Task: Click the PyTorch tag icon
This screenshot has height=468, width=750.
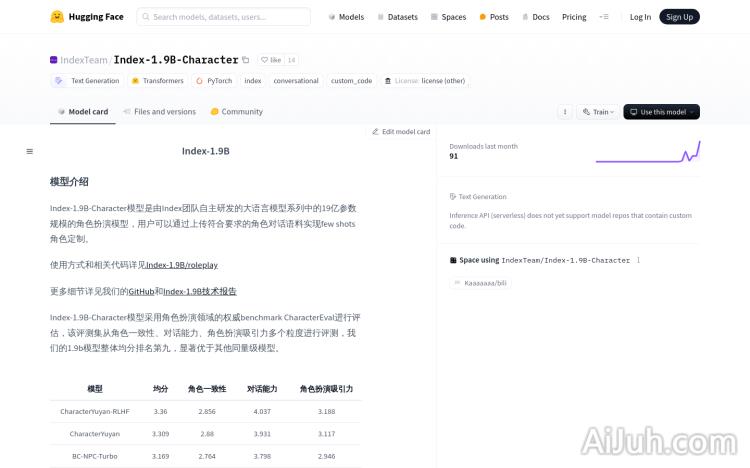Action: [199, 81]
